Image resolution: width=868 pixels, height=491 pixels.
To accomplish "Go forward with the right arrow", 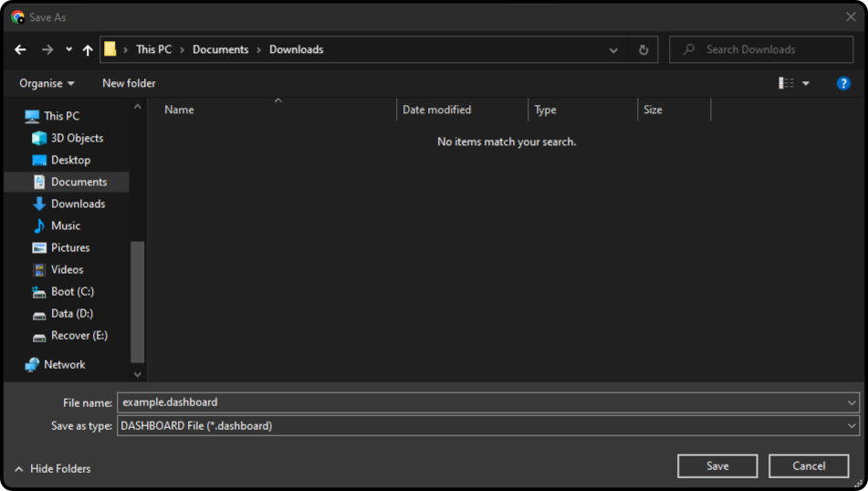I will (47, 50).
